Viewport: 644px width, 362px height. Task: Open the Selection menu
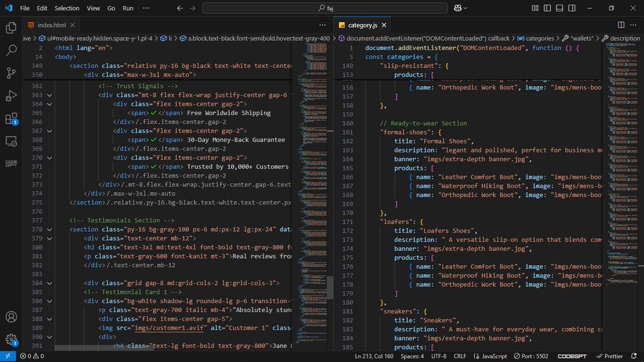(67, 8)
